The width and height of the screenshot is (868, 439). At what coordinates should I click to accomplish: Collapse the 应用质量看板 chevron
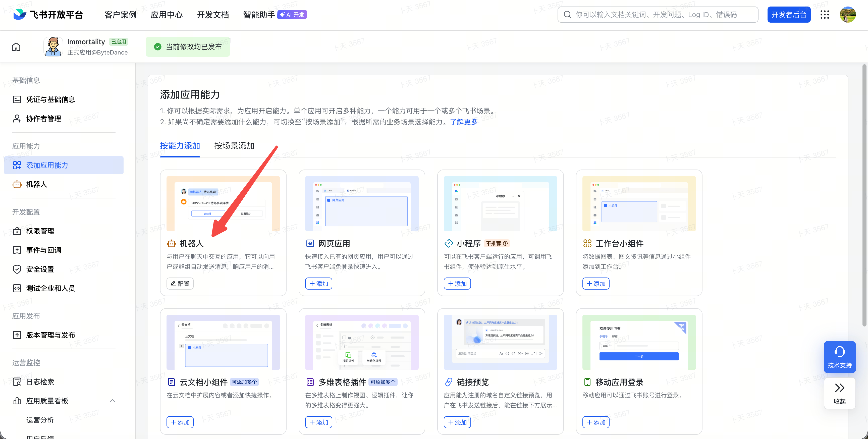pos(113,401)
